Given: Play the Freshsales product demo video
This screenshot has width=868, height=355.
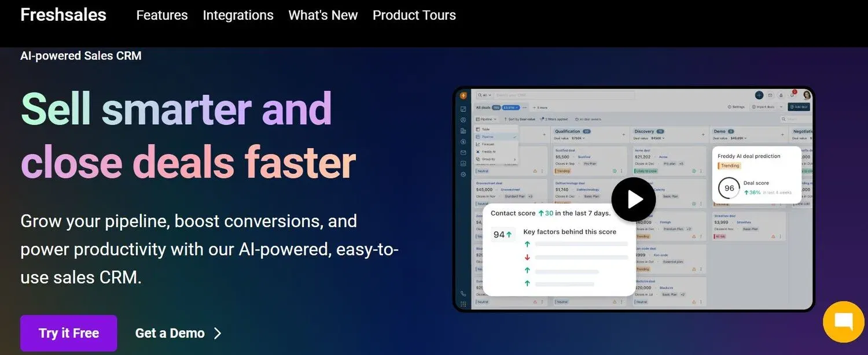Looking at the screenshot, I should [634, 199].
